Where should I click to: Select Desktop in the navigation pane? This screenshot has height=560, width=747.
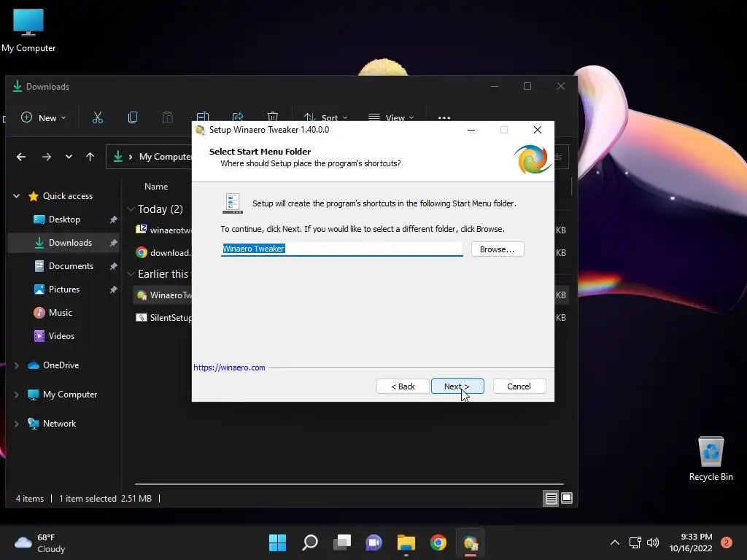coord(64,219)
